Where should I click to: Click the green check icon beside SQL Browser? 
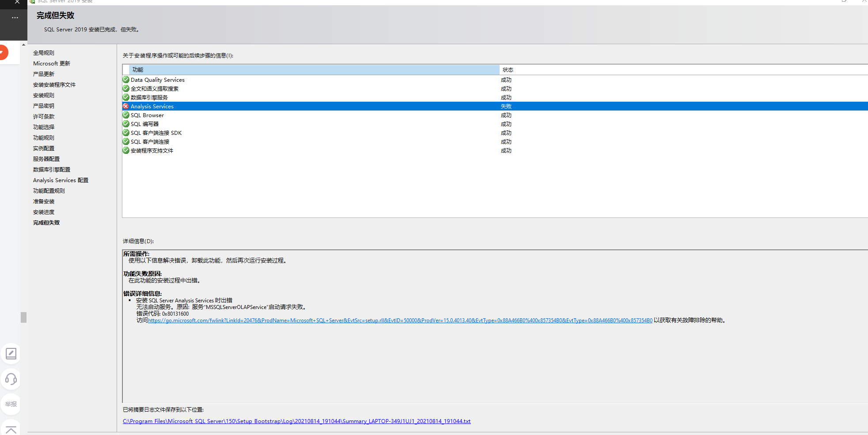point(125,115)
